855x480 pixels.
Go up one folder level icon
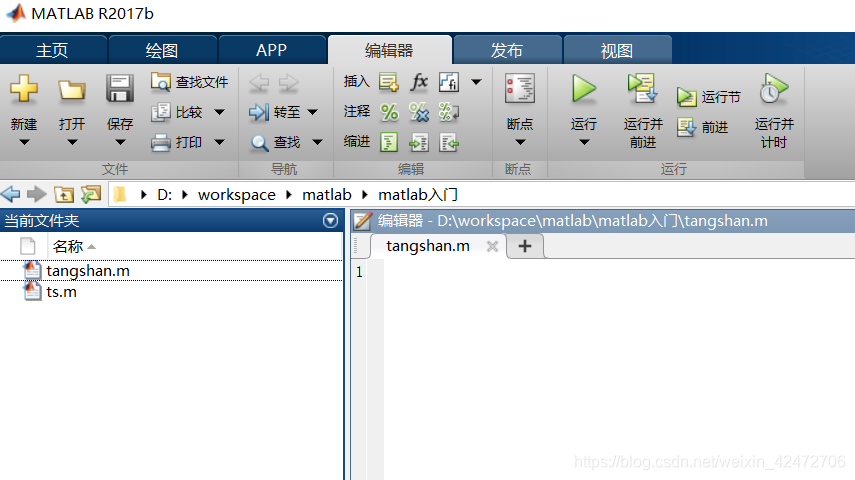(64, 194)
